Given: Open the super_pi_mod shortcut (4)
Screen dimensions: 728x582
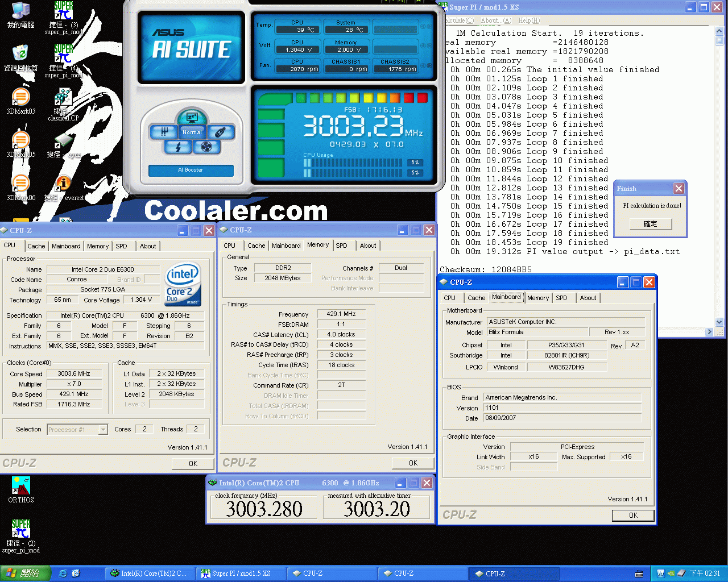Looking at the screenshot, I should click(63, 60).
